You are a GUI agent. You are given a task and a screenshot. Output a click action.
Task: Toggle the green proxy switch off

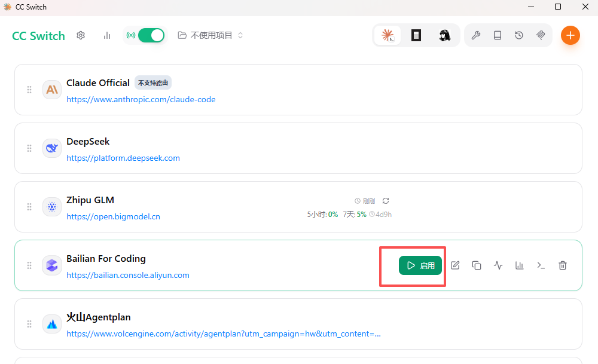[x=151, y=35]
